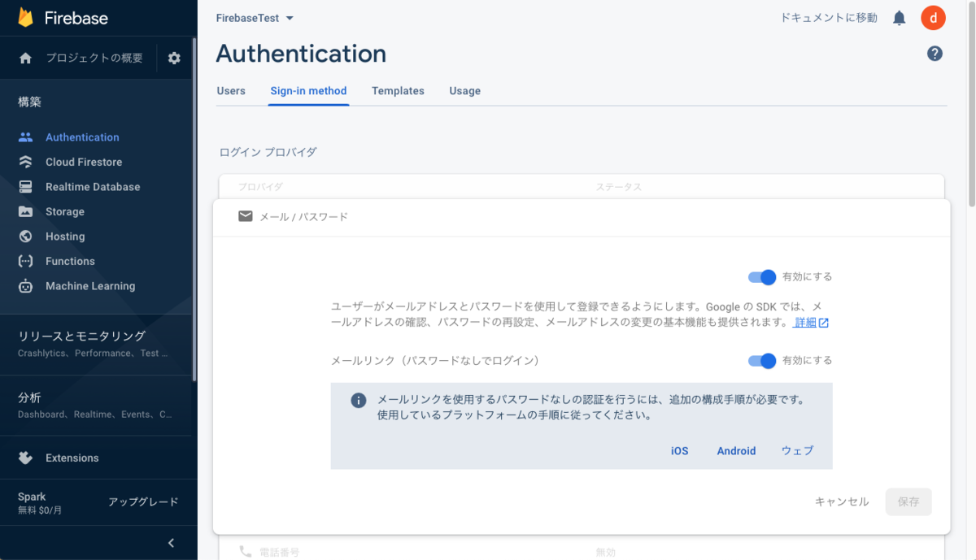Click the アップグレード upgrade button
The height and width of the screenshot is (560, 976).
[143, 502]
